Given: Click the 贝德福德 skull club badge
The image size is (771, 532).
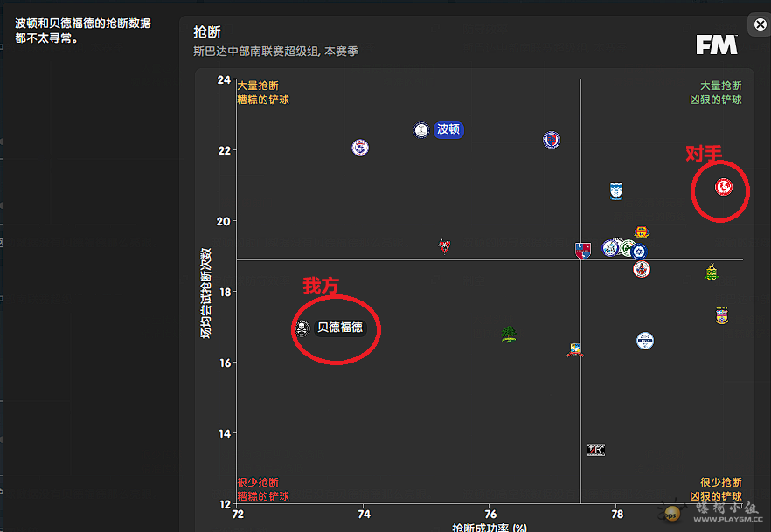Looking at the screenshot, I should (x=302, y=328).
